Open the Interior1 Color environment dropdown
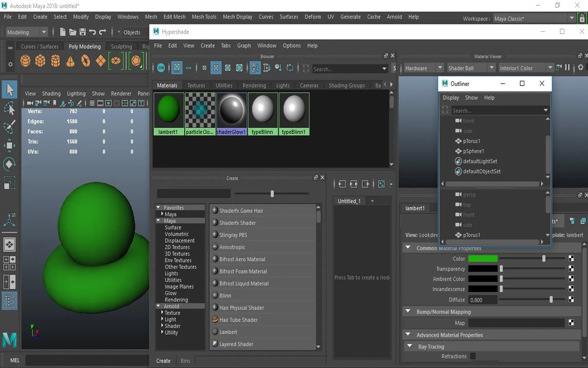 526,68
